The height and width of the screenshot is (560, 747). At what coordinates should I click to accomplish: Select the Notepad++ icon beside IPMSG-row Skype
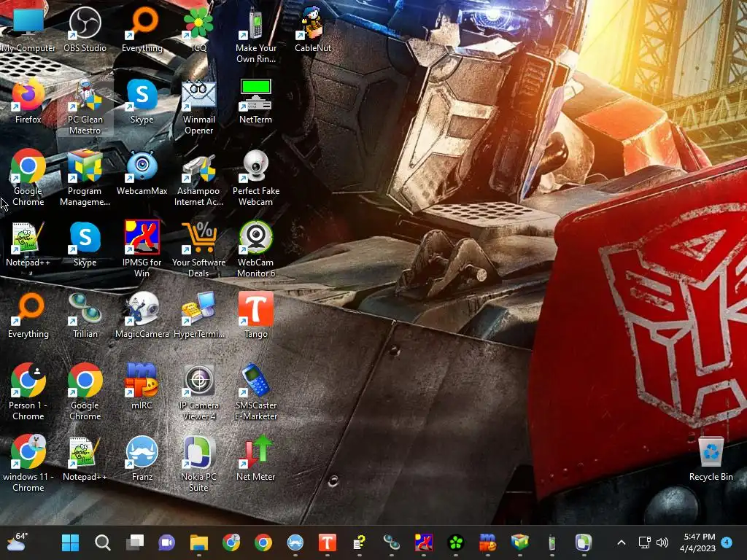[28, 243]
